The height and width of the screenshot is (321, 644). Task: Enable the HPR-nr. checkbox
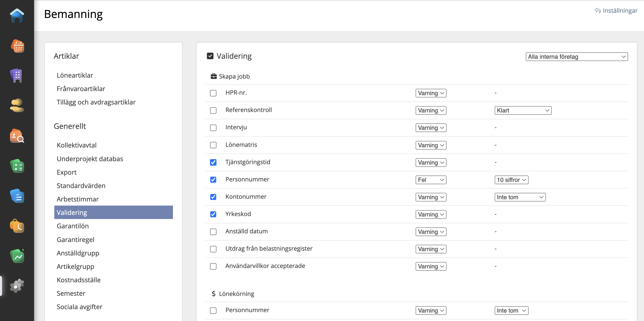tap(213, 93)
